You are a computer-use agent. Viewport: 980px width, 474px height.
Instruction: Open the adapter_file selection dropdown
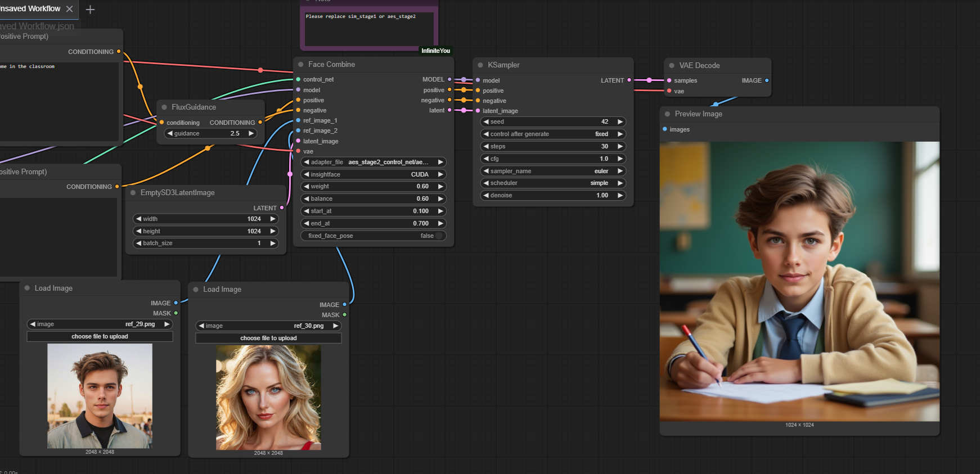[374, 162]
